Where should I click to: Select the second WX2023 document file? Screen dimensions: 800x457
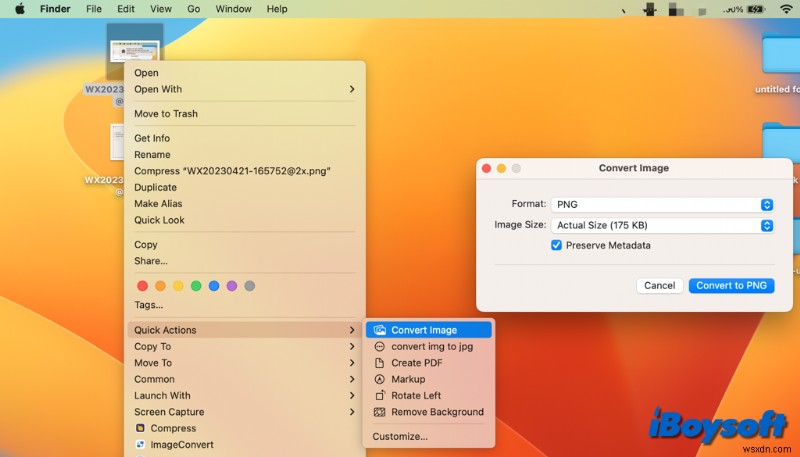click(117, 142)
